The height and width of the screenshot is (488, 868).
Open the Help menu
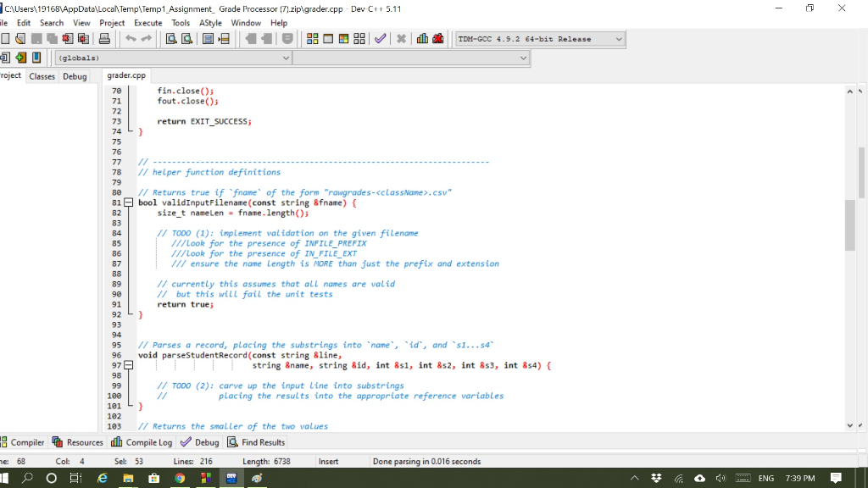click(x=279, y=23)
